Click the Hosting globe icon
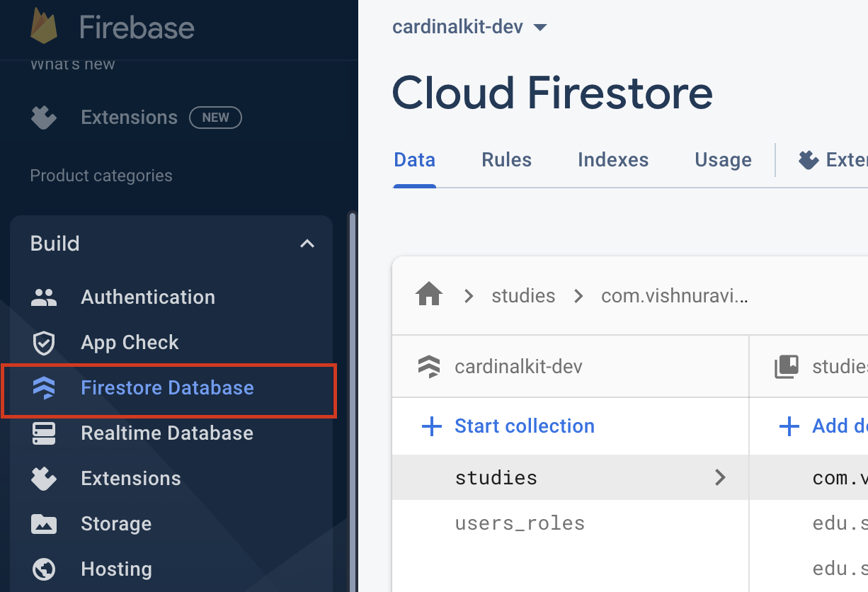 tap(44, 569)
